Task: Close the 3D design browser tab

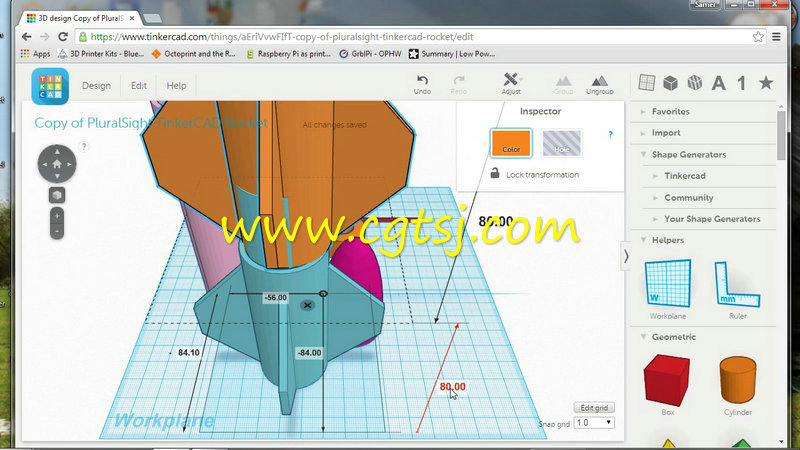Action: pyautogui.click(x=132, y=18)
